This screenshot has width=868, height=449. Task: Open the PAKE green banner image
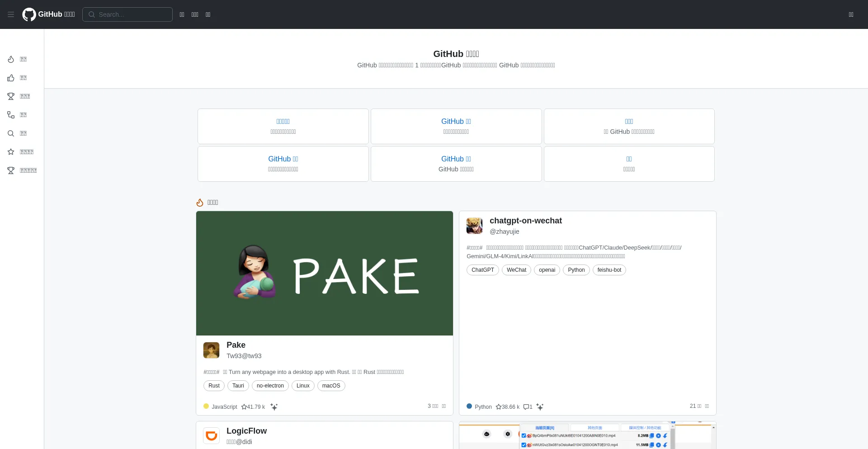[x=325, y=273]
